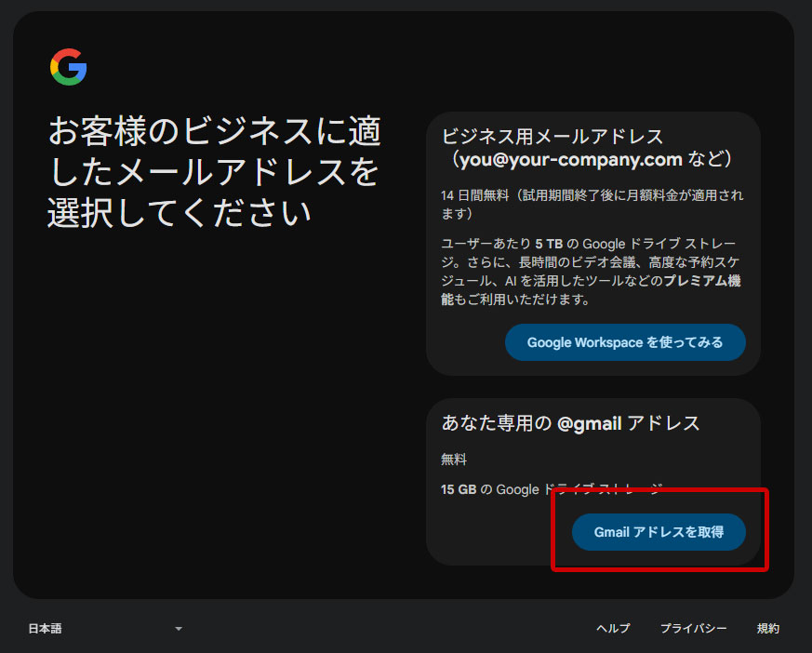
Task: Open the 規約 link in footer
Action: (767, 628)
